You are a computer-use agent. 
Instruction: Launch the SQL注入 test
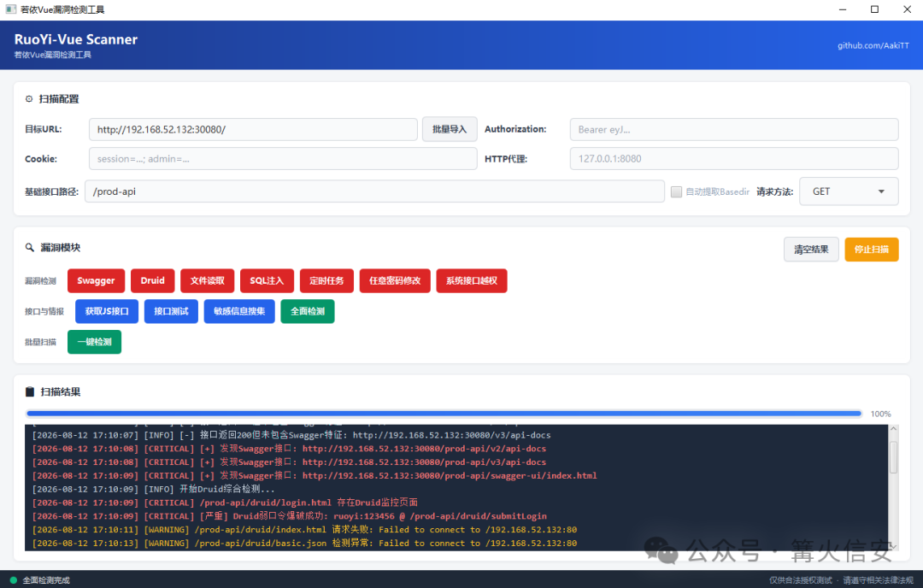click(x=267, y=281)
